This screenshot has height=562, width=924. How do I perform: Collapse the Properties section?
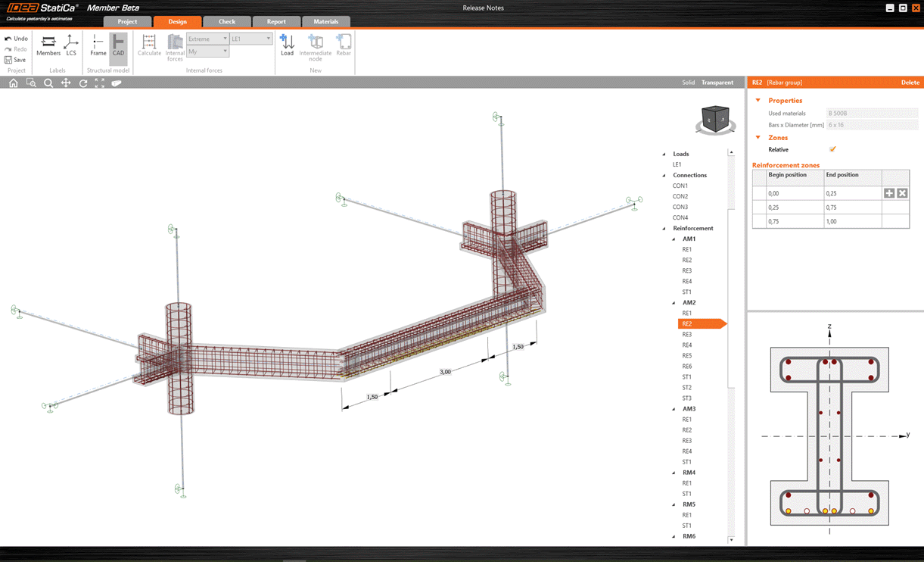pyautogui.click(x=758, y=100)
